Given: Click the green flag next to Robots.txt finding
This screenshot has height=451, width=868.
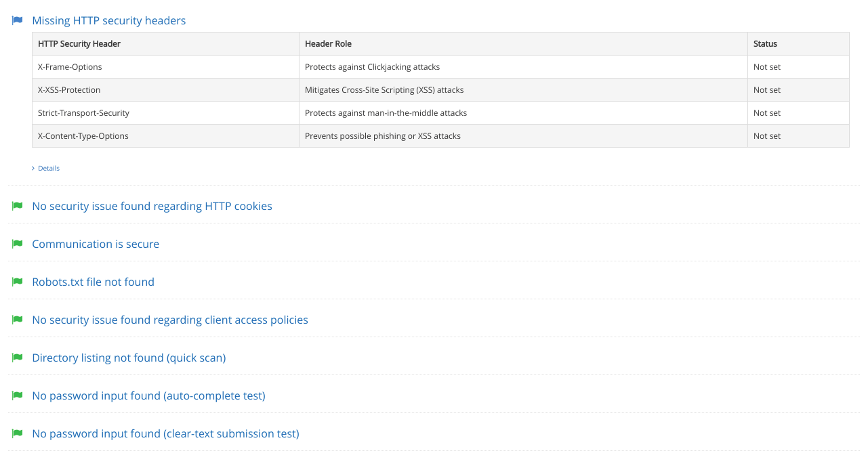Looking at the screenshot, I should click(x=17, y=282).
